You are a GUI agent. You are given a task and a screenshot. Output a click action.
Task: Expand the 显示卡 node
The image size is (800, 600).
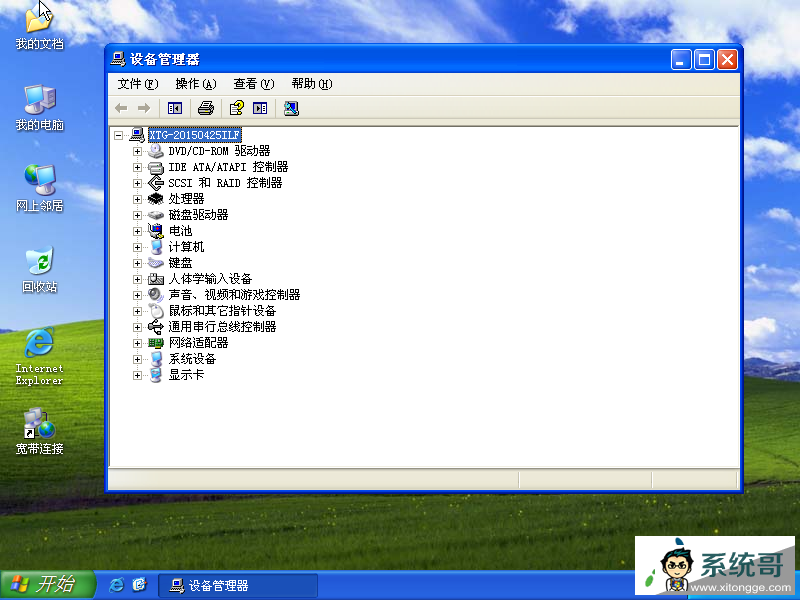[137, 376]
